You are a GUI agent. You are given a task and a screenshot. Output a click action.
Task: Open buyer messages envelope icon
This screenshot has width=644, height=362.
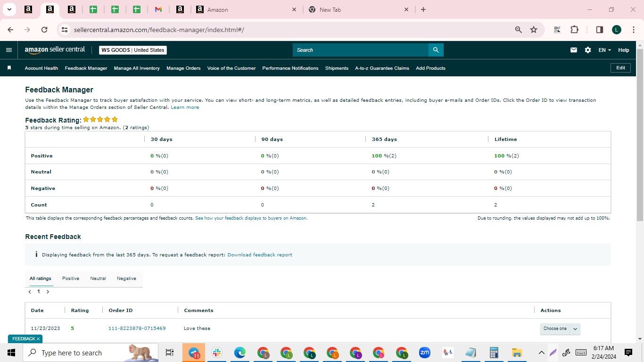click(574, 50)
